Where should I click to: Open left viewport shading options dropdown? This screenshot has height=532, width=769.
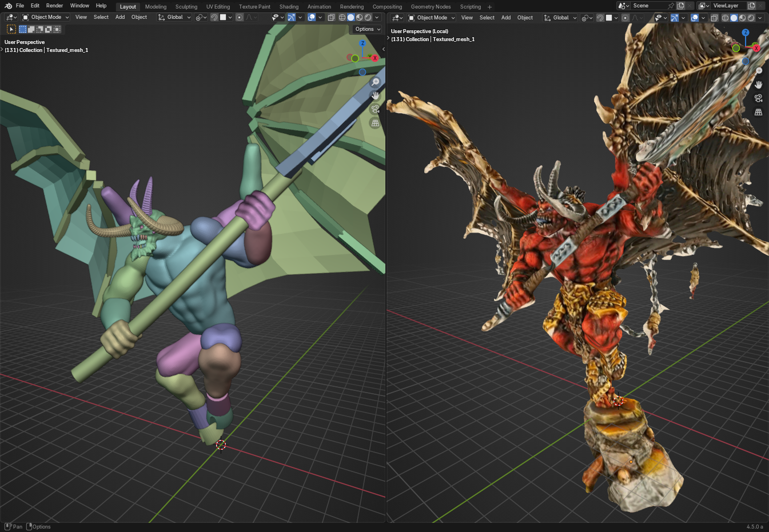coord(377,17)
